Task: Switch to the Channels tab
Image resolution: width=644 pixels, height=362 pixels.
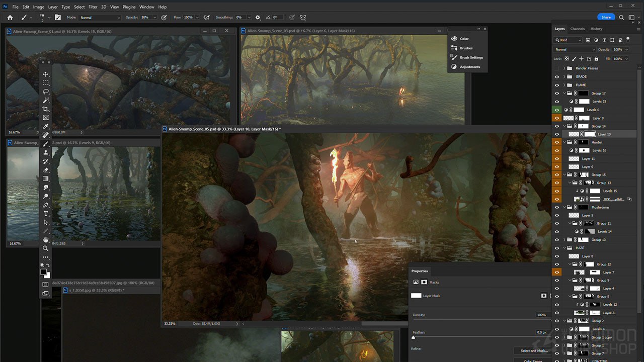Action: (577, 29)
